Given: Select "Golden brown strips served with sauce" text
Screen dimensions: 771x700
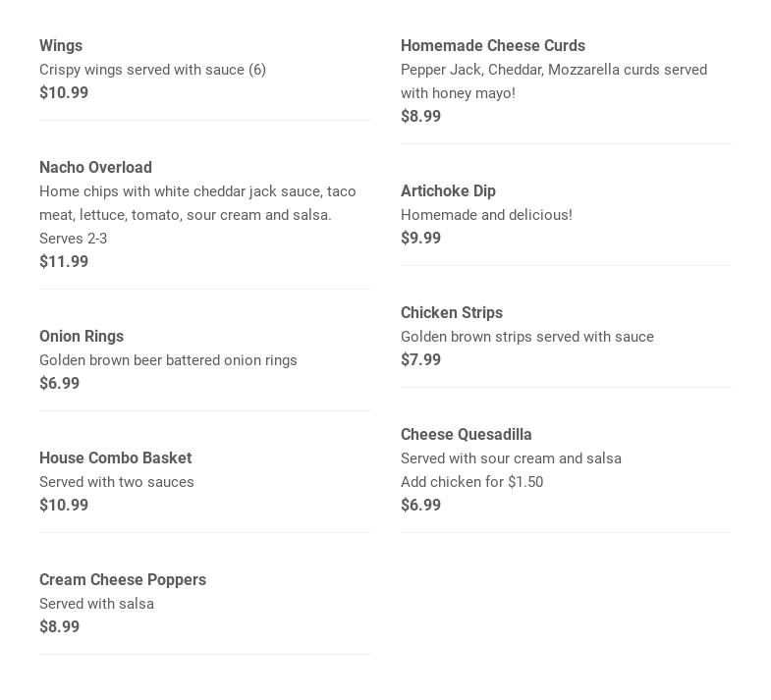Looking at the screenshot, I should [x=526, y=337].
